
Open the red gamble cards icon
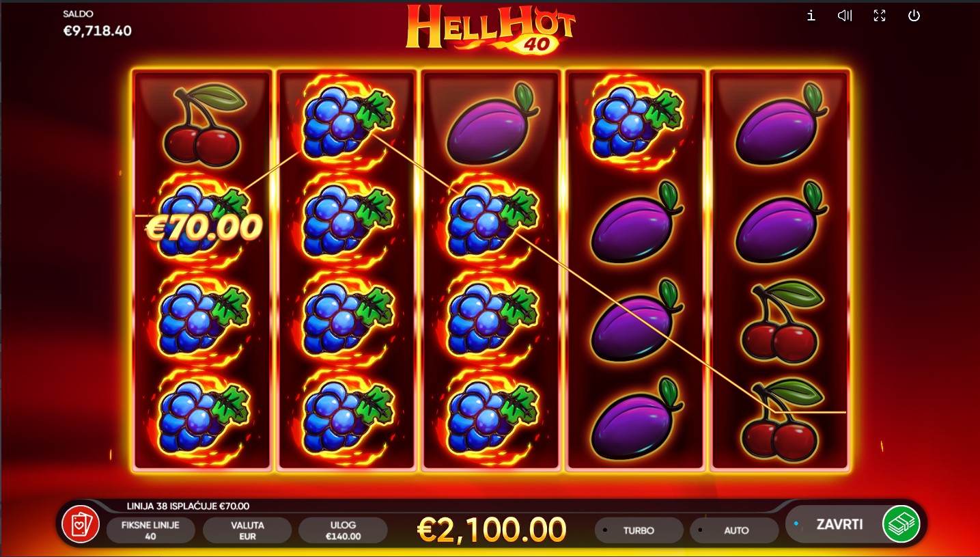coord(81,525)
